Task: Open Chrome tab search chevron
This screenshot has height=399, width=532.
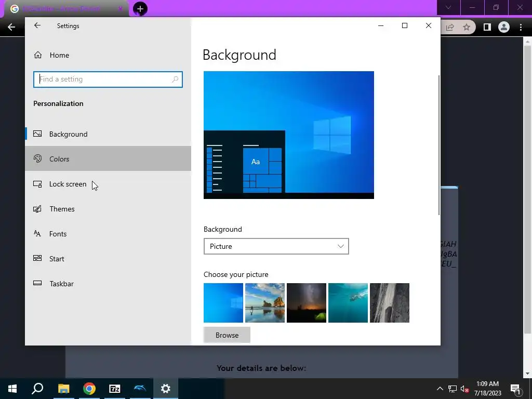Action: (448, 7)
